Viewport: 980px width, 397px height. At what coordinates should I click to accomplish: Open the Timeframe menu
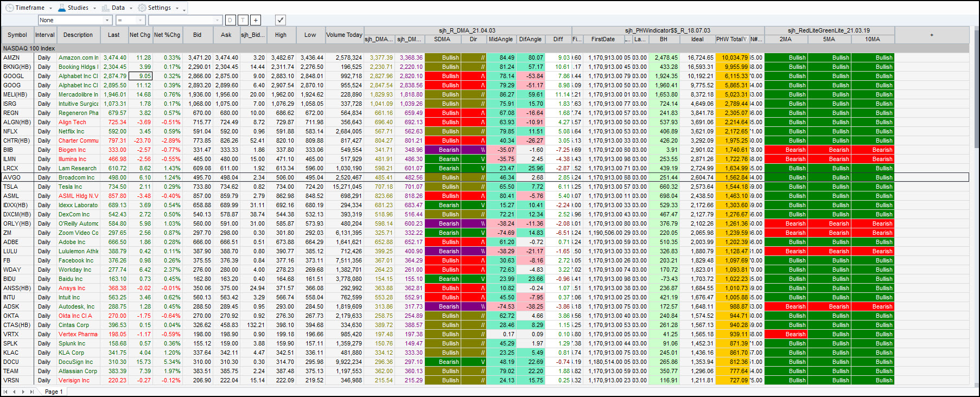pyautogui.click(x=25, y=8)
